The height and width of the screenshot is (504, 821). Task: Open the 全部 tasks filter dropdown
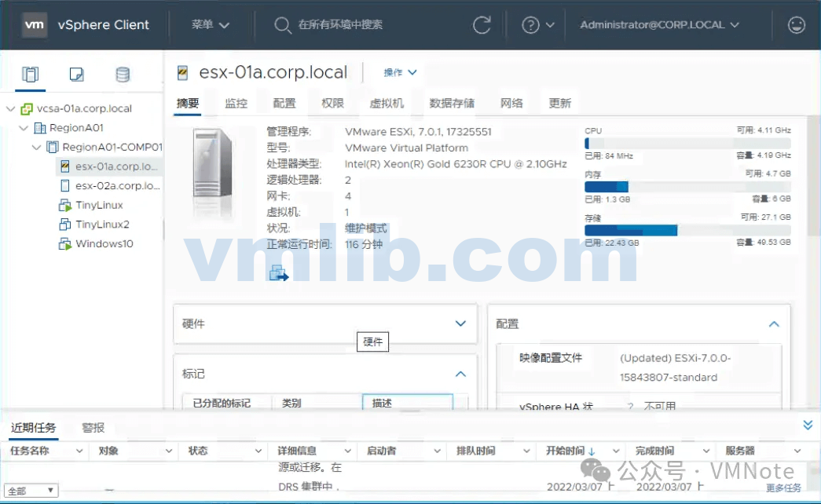[31, 489]
